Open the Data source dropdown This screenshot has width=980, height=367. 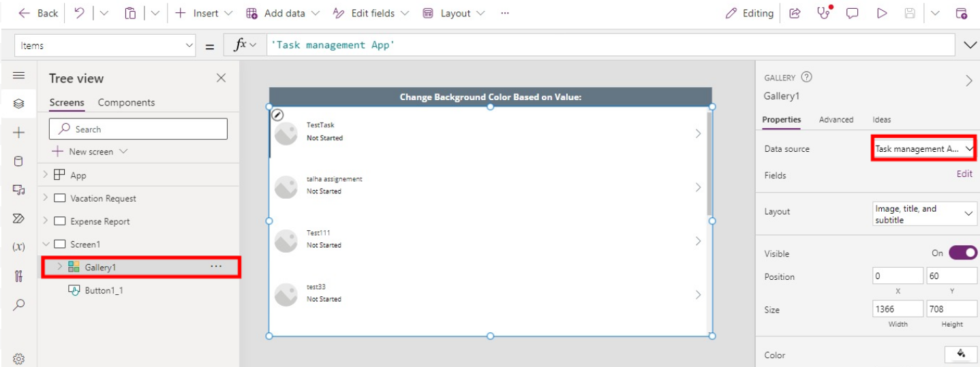pos(924,148)
